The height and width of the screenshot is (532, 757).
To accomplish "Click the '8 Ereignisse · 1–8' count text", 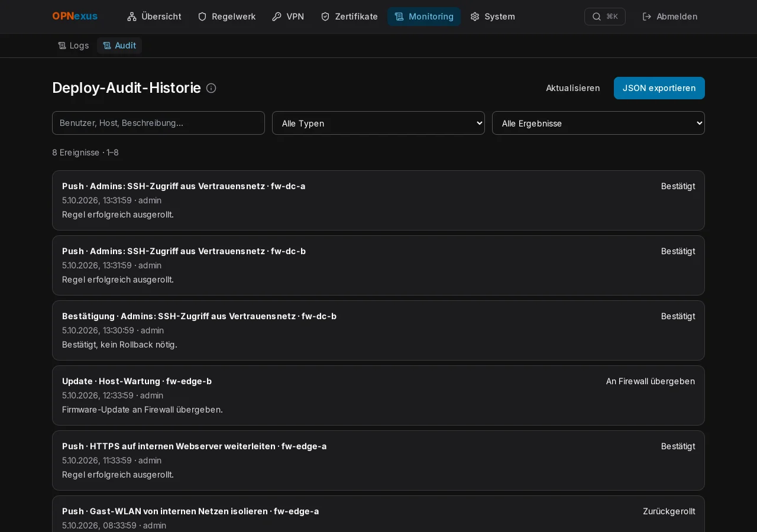I will coord(85,153).
